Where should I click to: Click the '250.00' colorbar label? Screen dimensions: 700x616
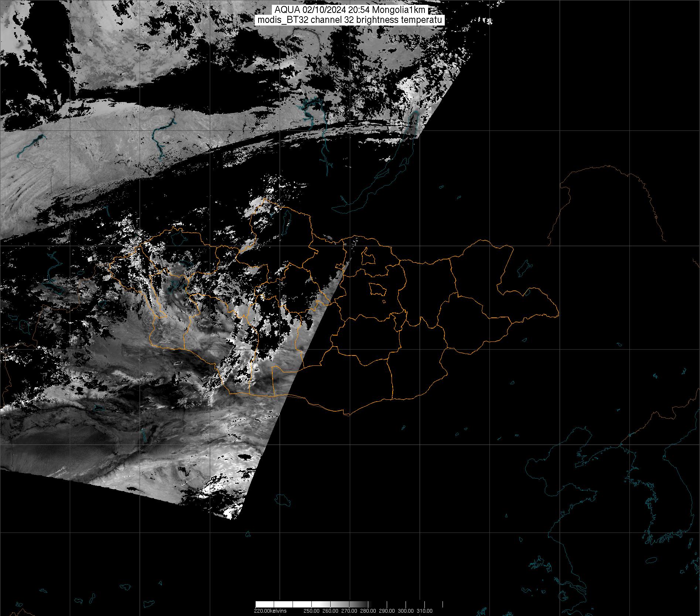click(x=312, y=611)
